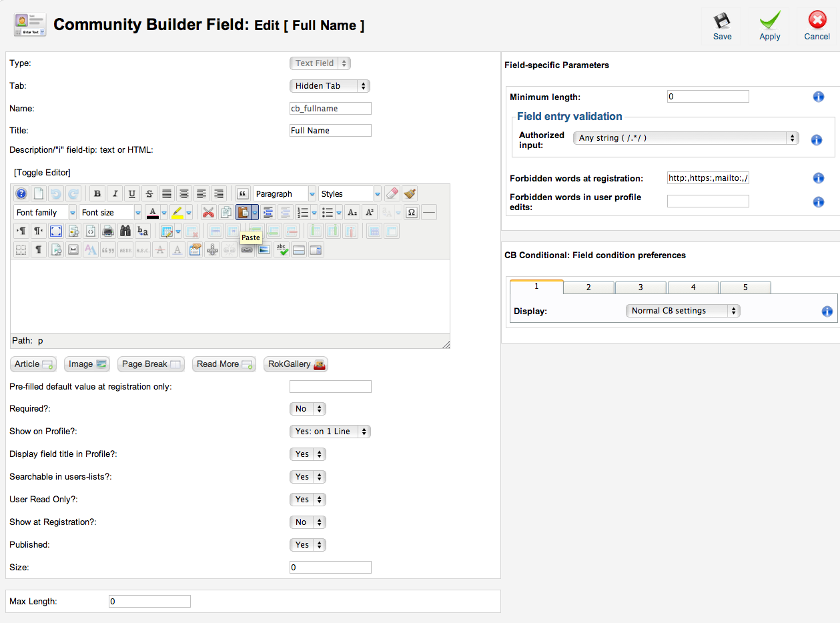840x623 pixels.
Task: Open the Styles dropdown in editor
Action: click(x=350, y=193)
